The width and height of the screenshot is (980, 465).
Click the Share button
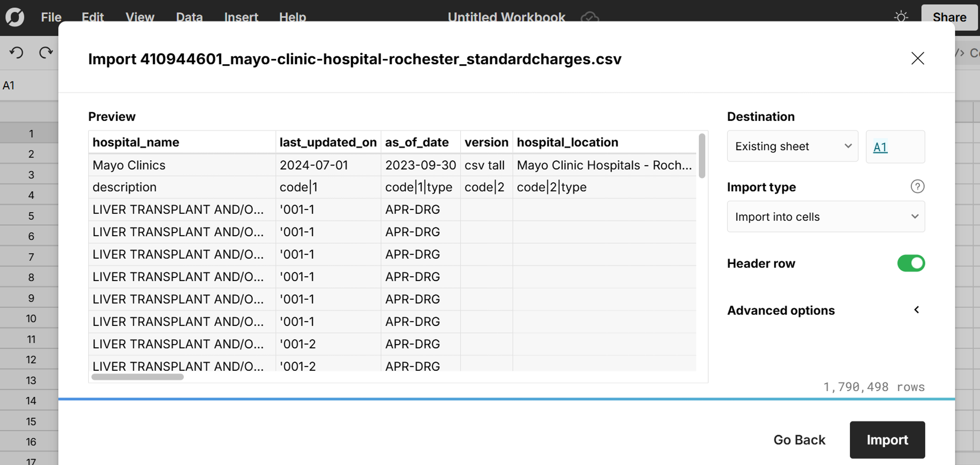tap(949, 17)
